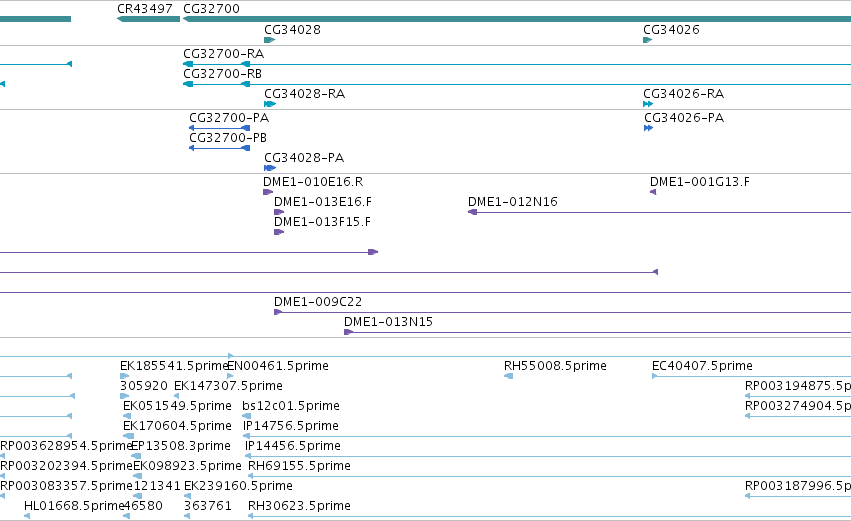Click the CG34028 gene arrow glyph
851x521 pixels.
click(269, 40)
